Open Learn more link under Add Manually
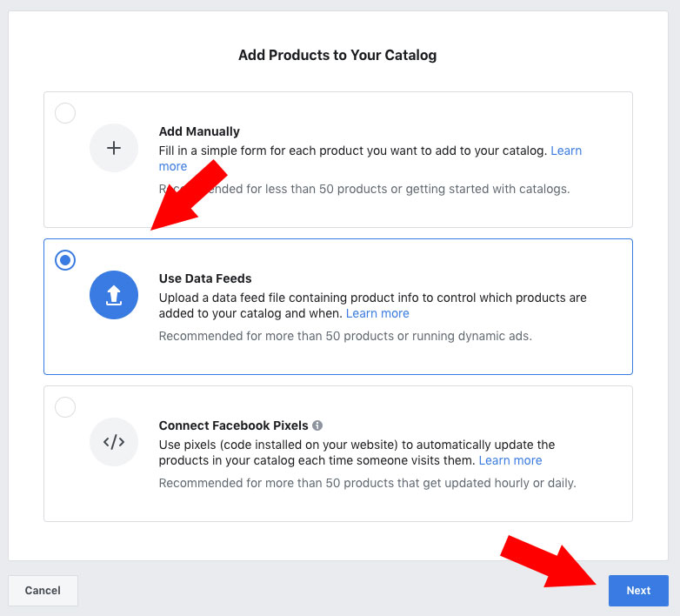Viewport: 680px width, 616px height. pos(566,151)
